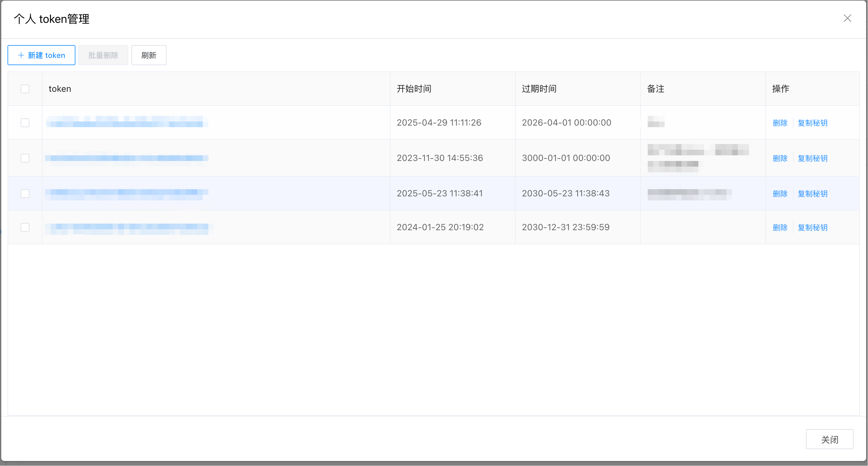Click 复制秘钥 for token expiring 2030-12-31
This screenshot has height=466, width=868.
[812, 228]
